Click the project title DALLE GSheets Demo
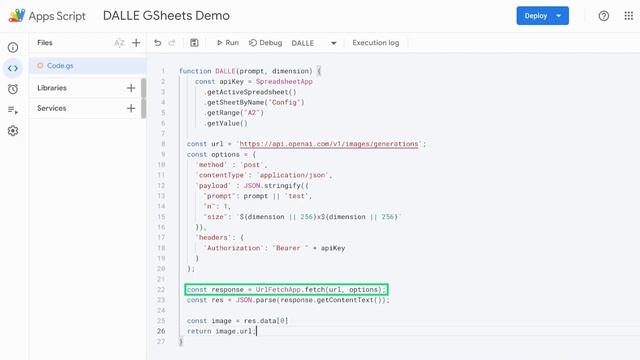Screen dimensions: 640x360 (166, 16)
